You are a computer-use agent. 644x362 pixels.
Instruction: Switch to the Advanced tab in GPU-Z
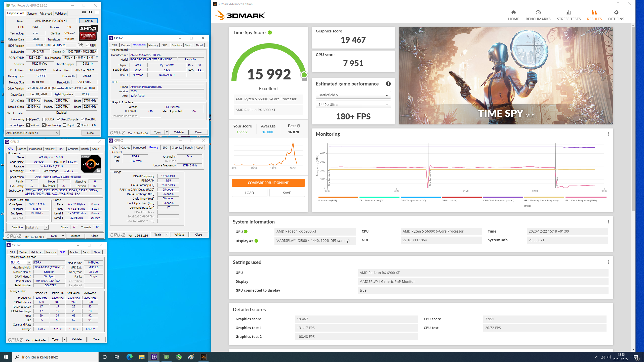click(x=46, y=14)
